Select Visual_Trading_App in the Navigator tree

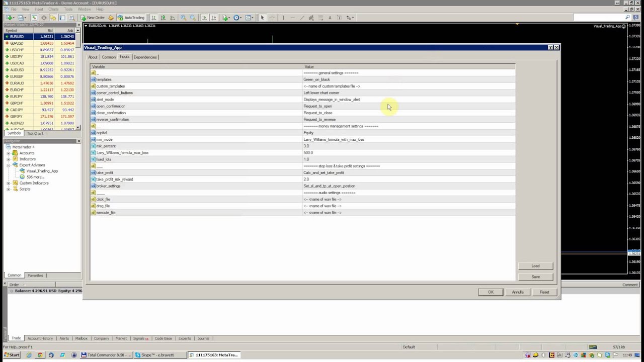42,171
